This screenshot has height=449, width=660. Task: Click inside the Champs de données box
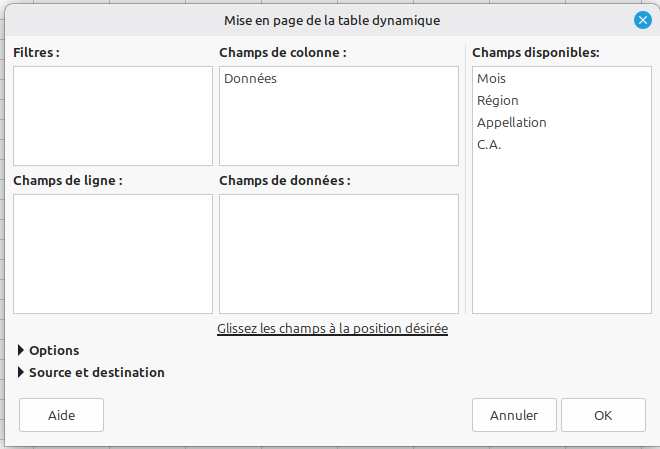pyautogui.click(x=339, y=254)
